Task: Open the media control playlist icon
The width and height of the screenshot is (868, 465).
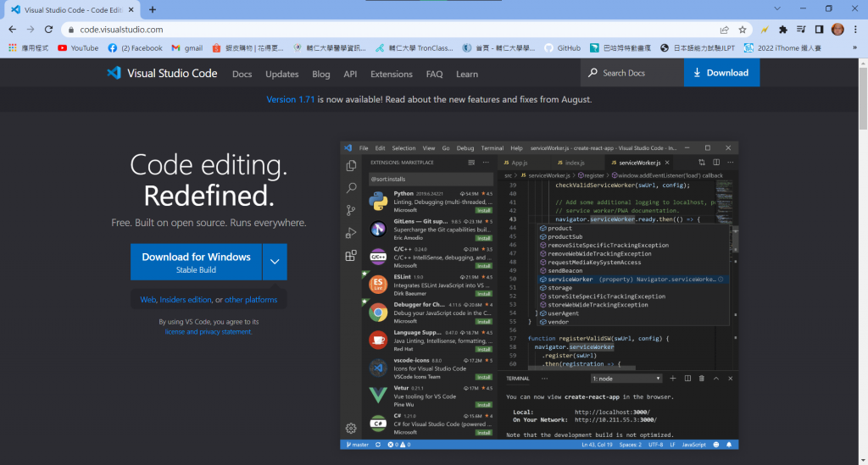Action: [801, 30]
